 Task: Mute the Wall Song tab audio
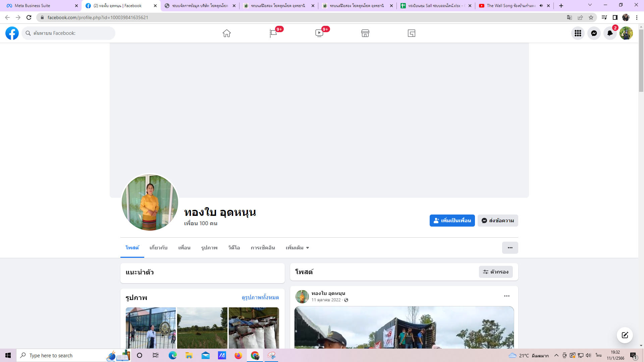pyautogui.click(x=541, y=6)
